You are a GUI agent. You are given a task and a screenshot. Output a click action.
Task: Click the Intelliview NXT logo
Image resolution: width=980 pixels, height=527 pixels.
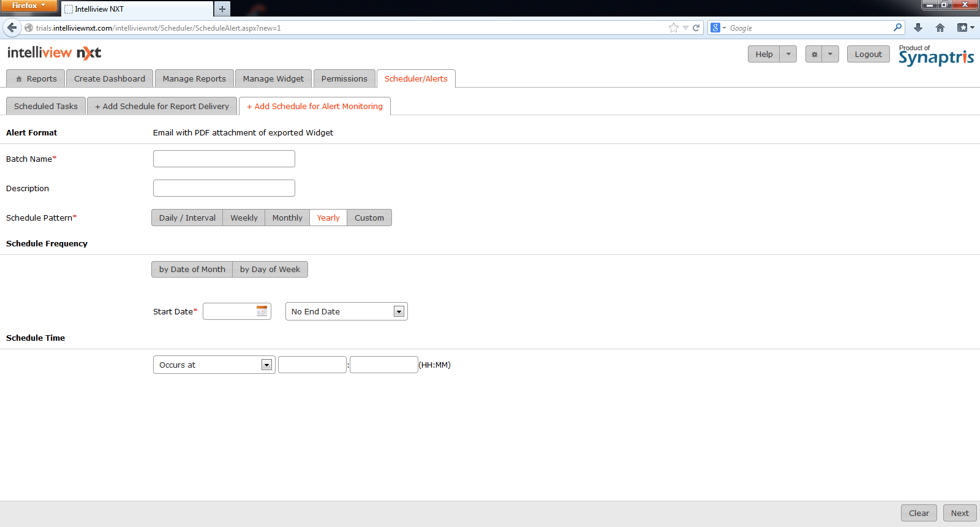pos(54,53)
